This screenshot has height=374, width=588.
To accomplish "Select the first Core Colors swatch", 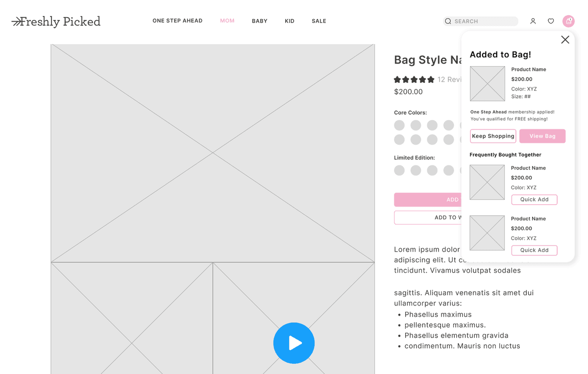I will pos(399,125).
